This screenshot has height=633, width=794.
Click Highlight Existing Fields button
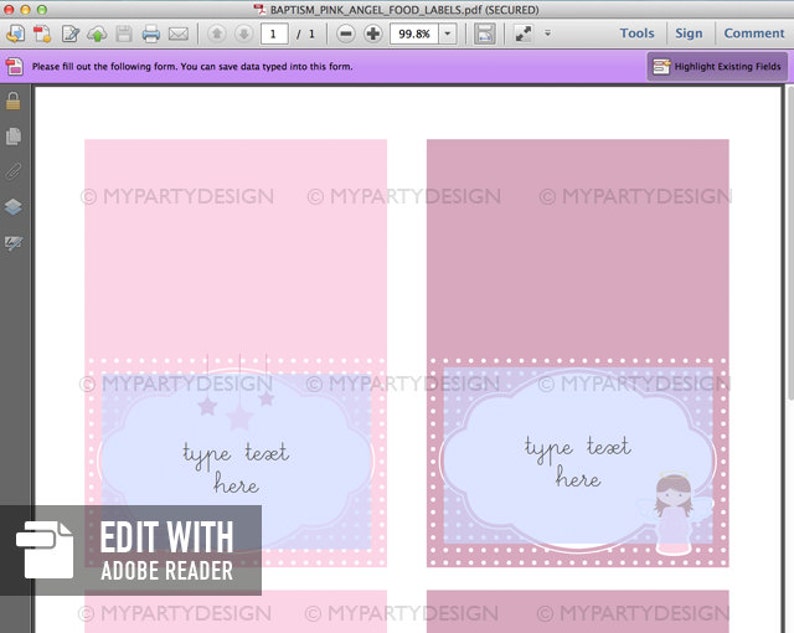coord(717,66)
